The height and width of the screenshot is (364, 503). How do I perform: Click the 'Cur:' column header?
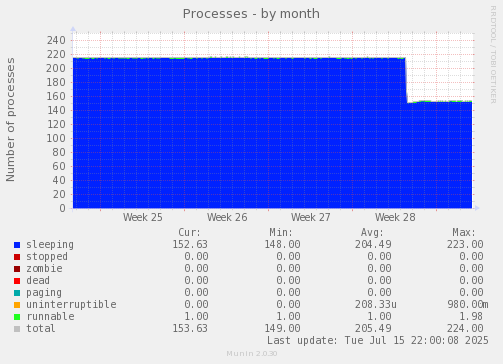tap(189, 232)
